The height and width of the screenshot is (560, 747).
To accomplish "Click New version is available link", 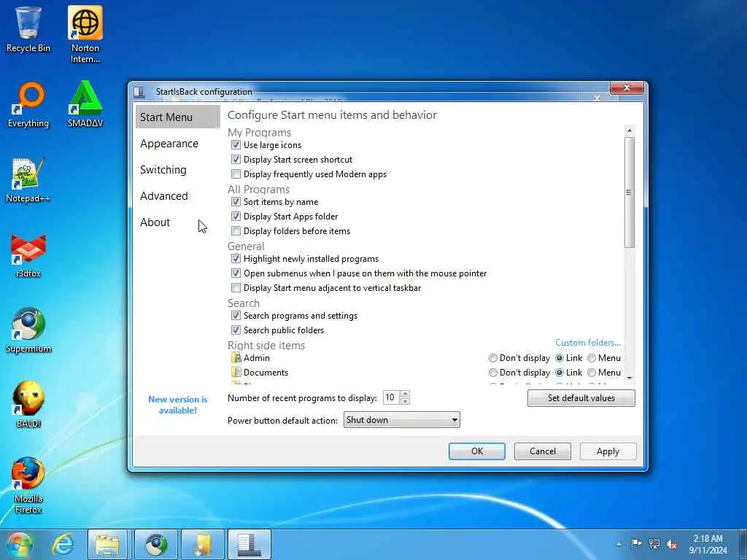I will point(178,405).
